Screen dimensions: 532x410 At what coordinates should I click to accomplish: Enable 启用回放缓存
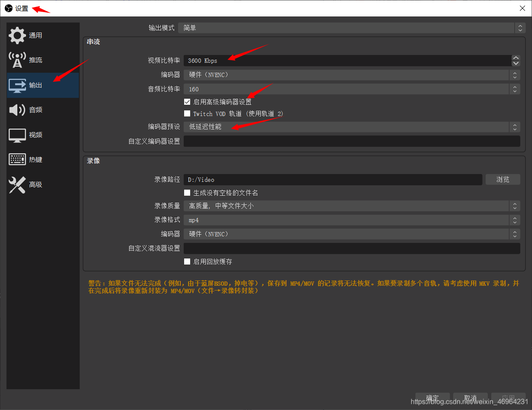pyautogui.click(x=187, y=261)
